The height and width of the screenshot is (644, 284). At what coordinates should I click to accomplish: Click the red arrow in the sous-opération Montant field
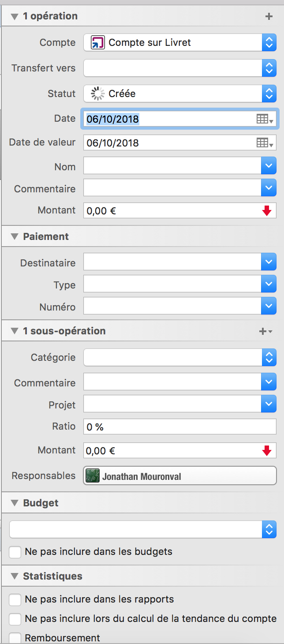[x=267, y=451]
